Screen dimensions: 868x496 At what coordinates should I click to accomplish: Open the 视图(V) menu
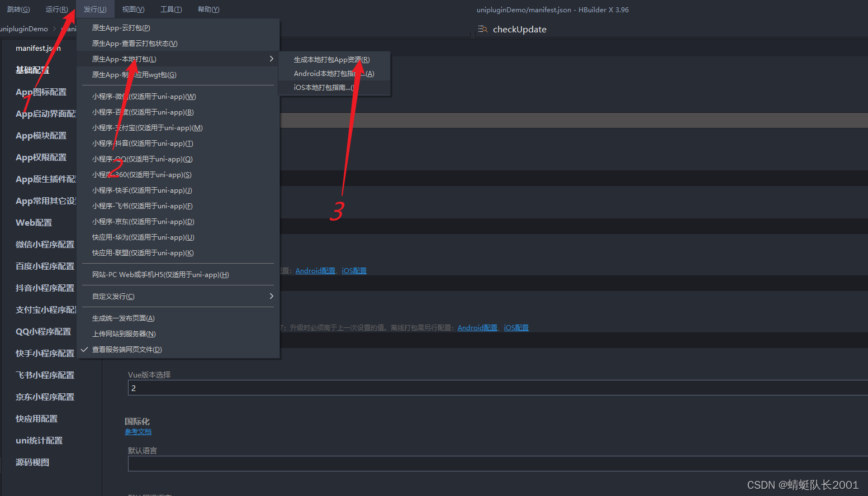click(x=133, y=9)
